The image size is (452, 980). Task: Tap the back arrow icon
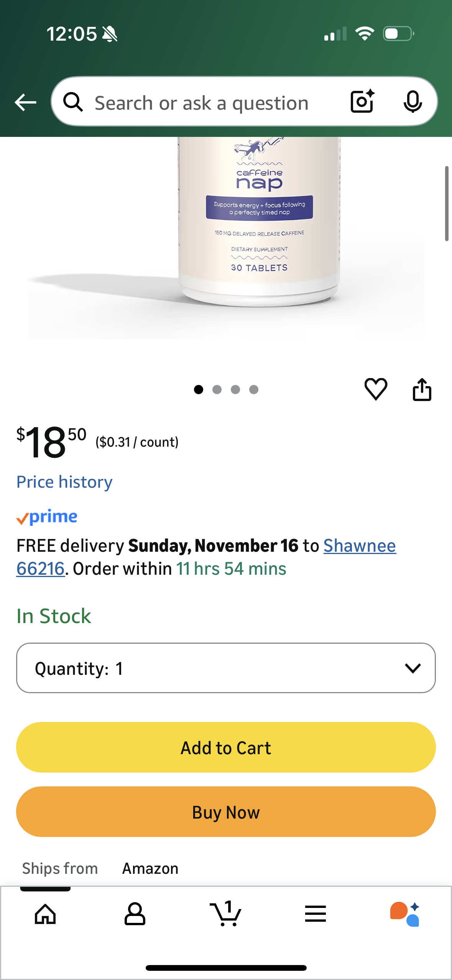25,102
